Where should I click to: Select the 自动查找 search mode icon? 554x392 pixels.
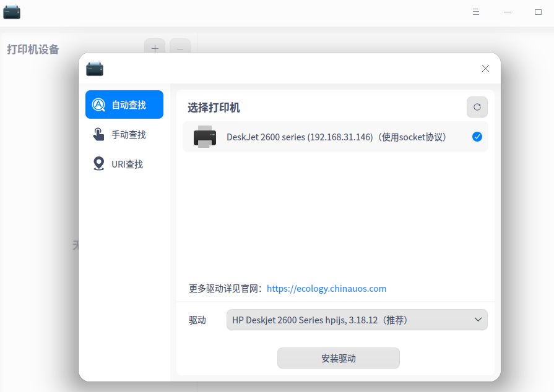(x=99, y=104)
